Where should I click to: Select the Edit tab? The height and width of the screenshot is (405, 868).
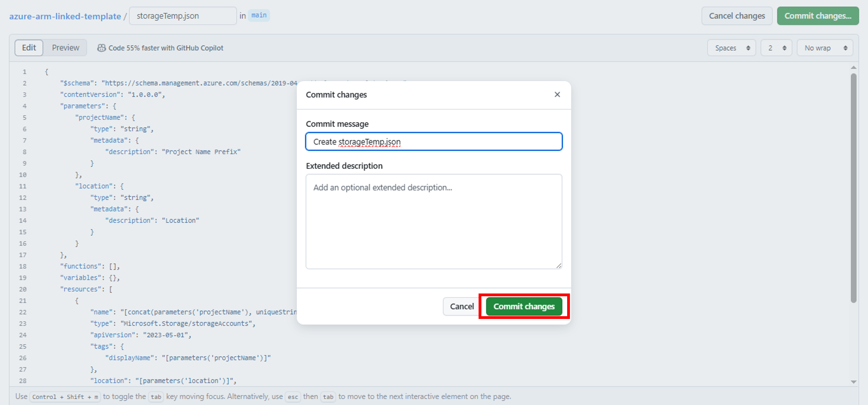click(29, 48)
